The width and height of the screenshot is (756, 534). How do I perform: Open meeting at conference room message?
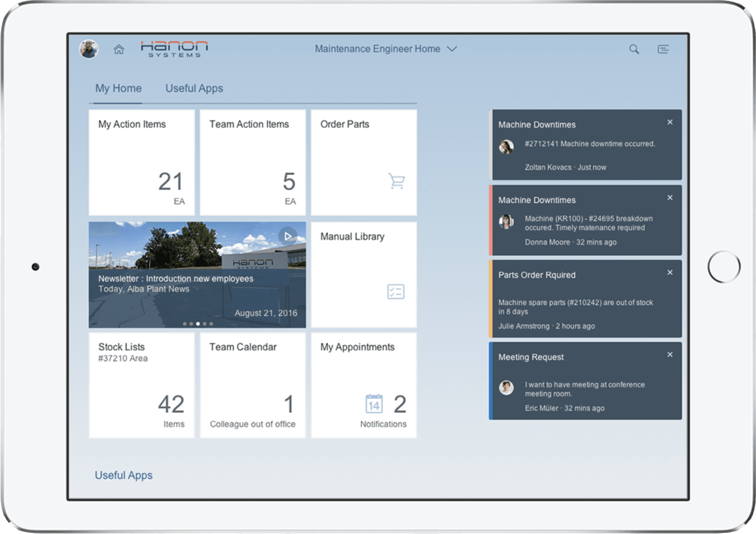tap(585, 389)
